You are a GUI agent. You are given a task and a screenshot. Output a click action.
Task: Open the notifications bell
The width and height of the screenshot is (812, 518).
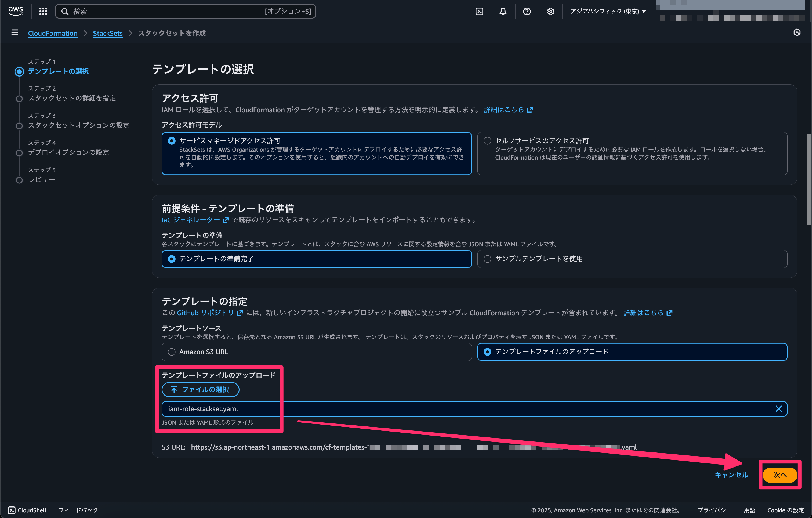pos(503,12)
